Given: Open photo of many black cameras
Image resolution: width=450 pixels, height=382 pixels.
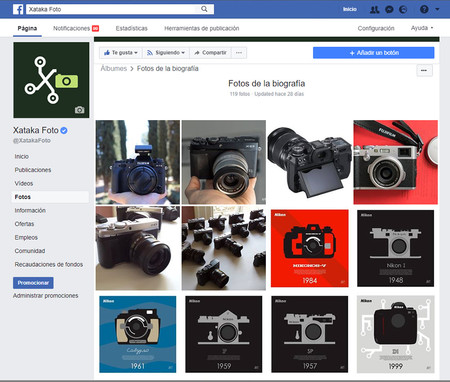Looking at the screenshot, I should pyautogui.click(x=224, y=248).
